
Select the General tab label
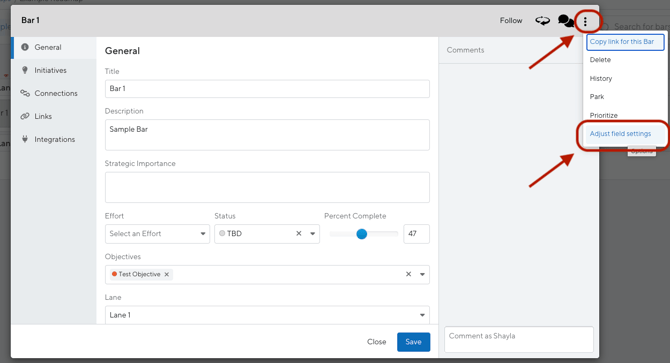coord(48,47)
